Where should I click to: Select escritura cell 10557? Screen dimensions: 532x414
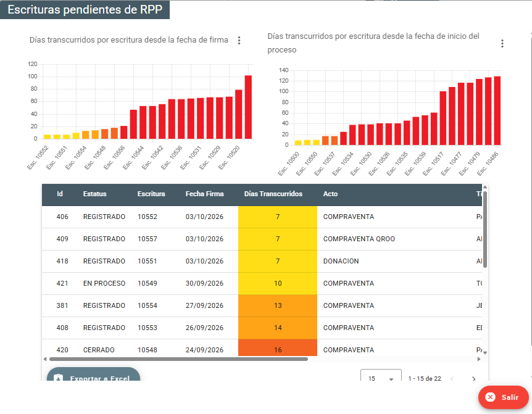pyautogui.click(x=148, y=239)
